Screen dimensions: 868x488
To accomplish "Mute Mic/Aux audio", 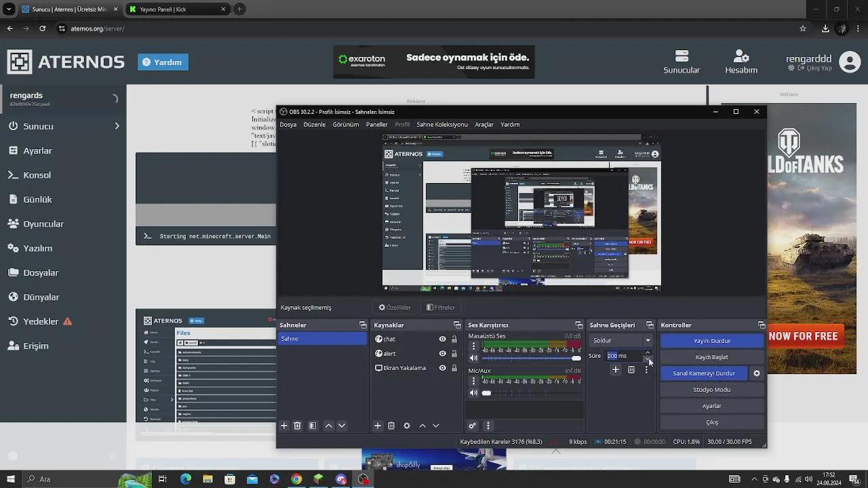I will point(473,393).
